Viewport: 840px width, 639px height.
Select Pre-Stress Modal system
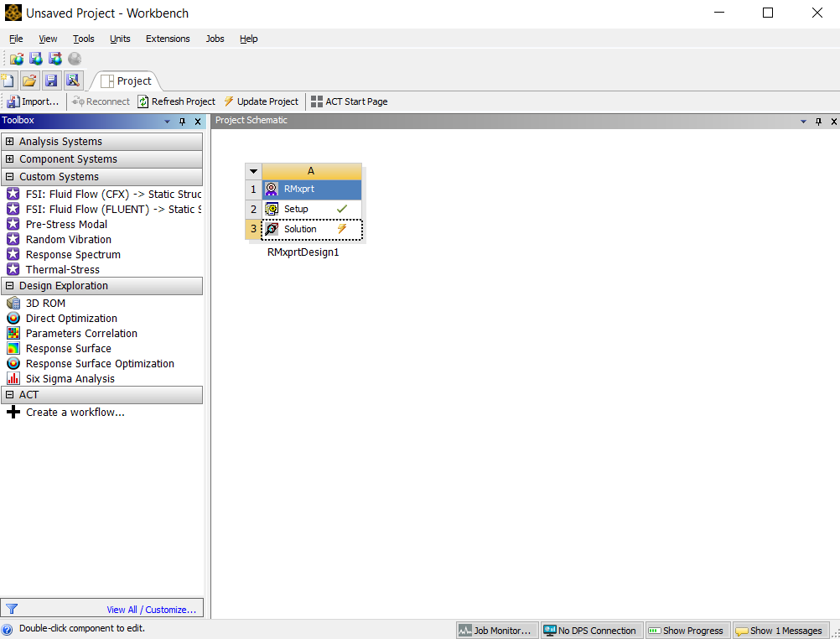[x=57, y=224]
